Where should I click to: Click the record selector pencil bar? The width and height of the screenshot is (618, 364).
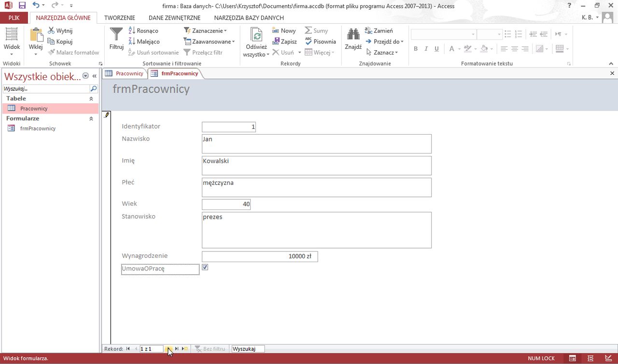click(x=107, y=227)
